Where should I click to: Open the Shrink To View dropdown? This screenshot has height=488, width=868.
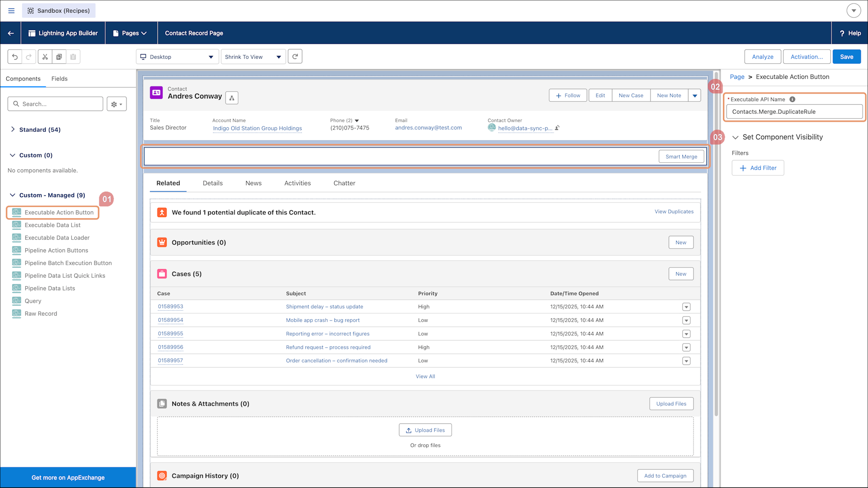[x=253, y=56]
